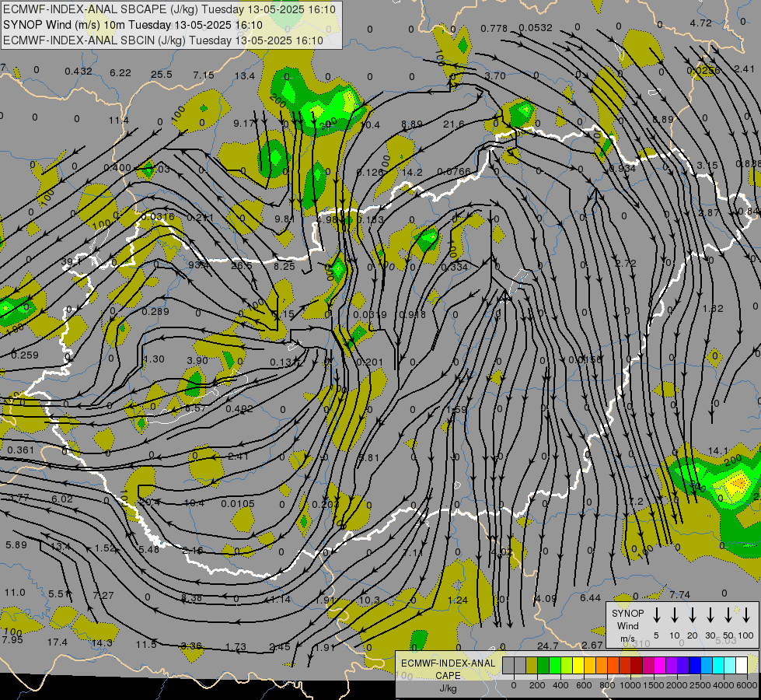Image resolution: width=761 pixels, height=700 pixels.
Task: Click the 6.02 map value
Action: (x=62, y=499)
